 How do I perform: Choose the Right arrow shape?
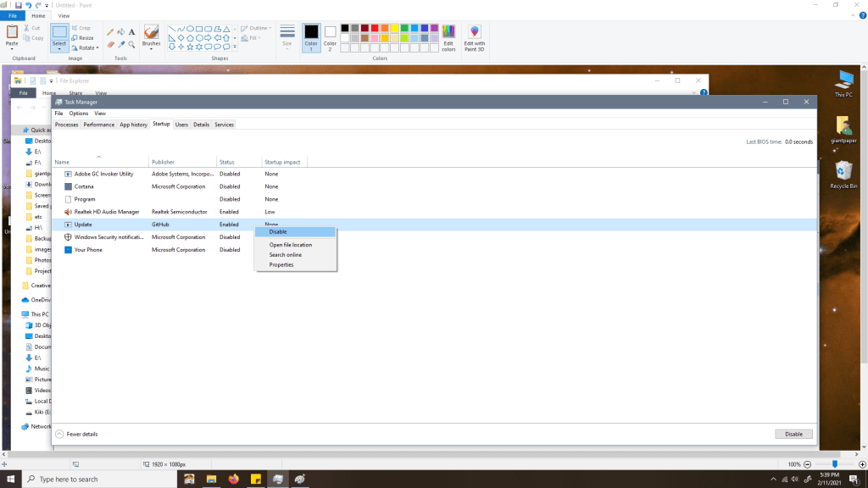click(x=208, y=38)
